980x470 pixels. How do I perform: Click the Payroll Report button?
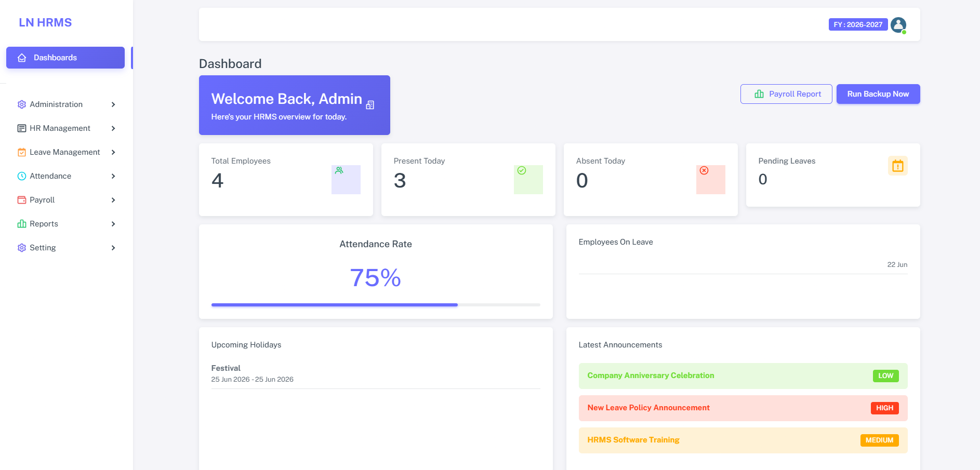786,94
